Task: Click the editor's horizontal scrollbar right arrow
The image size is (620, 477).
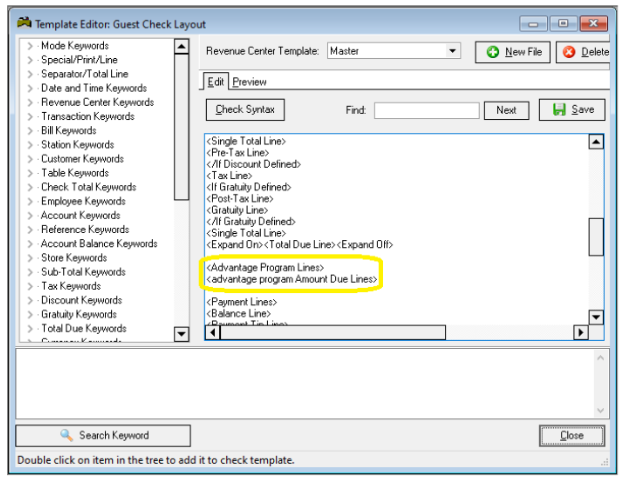Action: point(579,333)
